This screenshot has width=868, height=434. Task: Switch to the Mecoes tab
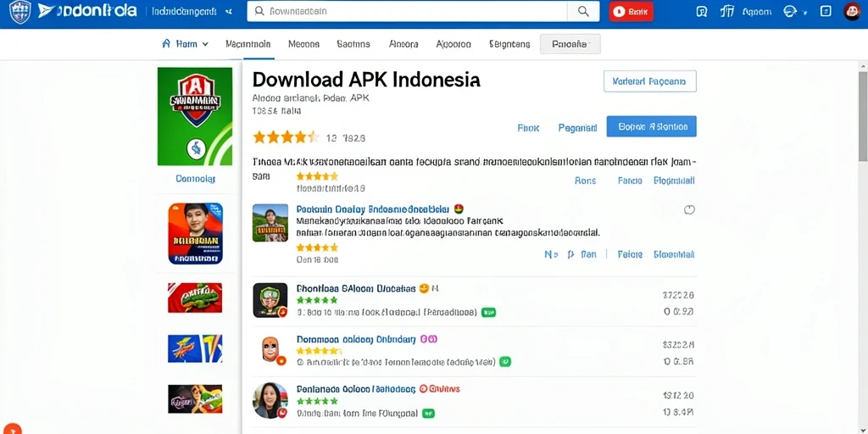pos(304,44)
